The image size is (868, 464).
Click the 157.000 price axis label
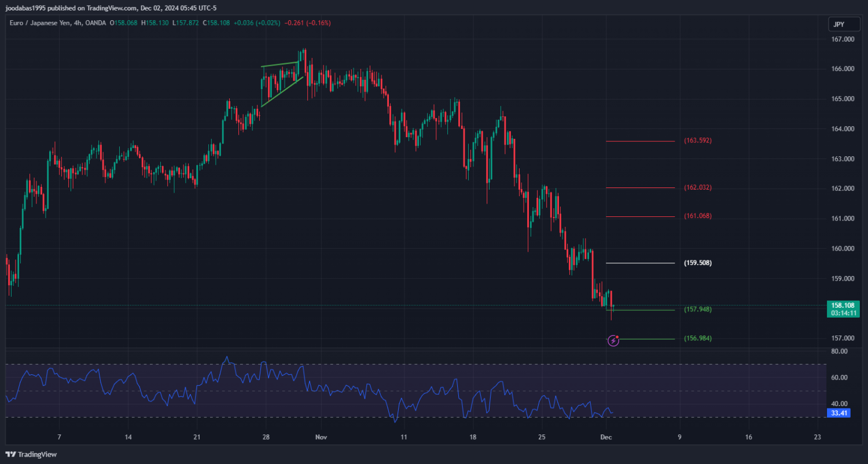coord(843,338)
